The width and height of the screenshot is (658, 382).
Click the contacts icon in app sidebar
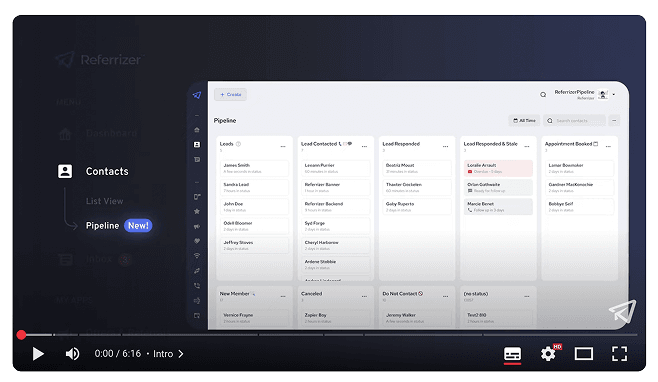[x=197, y=144]
